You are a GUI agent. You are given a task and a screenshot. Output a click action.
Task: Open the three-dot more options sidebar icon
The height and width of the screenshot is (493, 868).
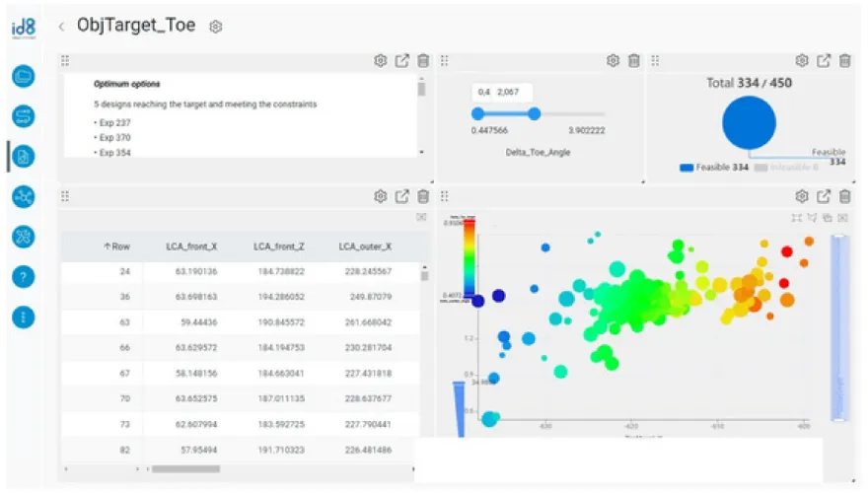pyautogui.click(x=24, y=317)
